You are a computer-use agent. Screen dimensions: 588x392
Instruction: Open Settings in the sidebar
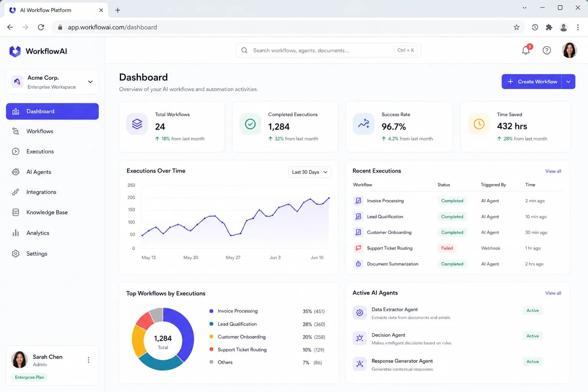52,254
